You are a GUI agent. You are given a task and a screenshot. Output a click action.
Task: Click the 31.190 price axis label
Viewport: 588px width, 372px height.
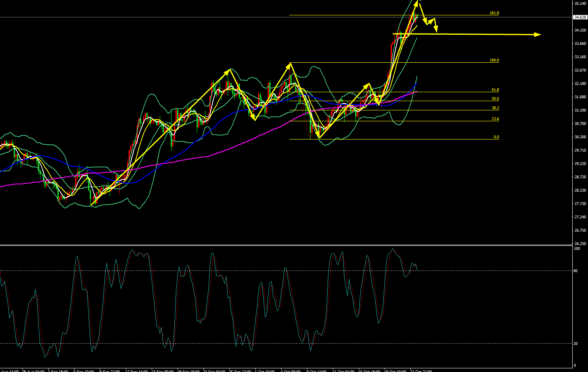580,110
